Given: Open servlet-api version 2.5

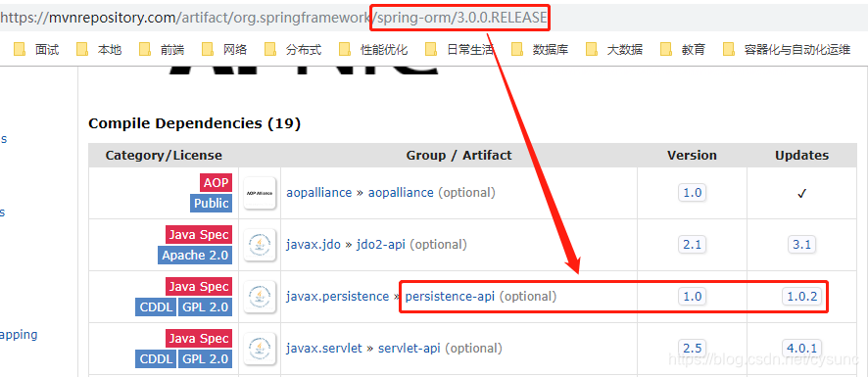Looking at the screenshot, I should 692,349.
